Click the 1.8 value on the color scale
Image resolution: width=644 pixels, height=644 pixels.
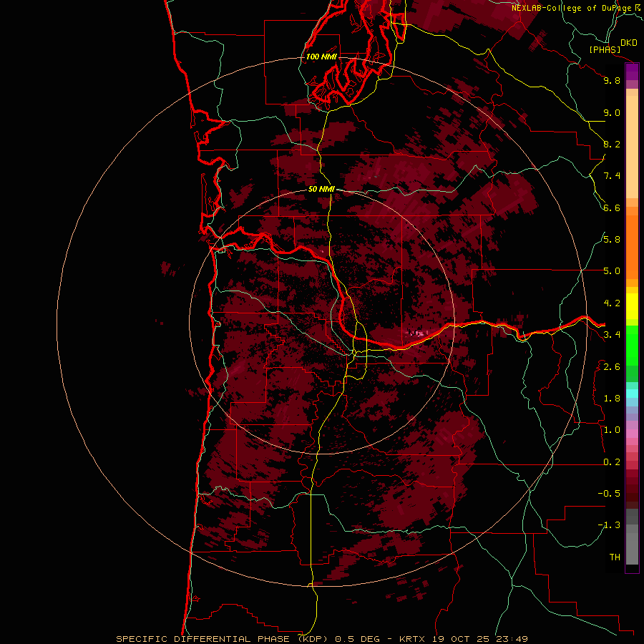(x=612, y=399)
